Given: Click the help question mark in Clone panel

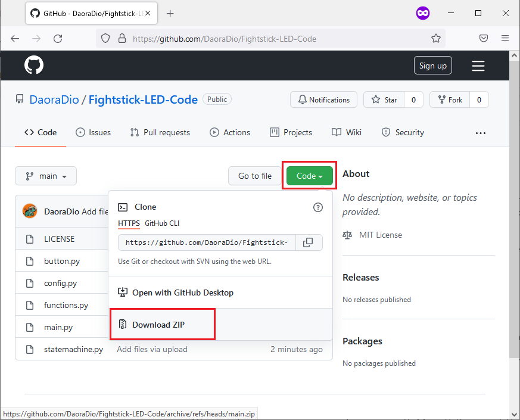Looking at the screenshot, I should point(318,207).
